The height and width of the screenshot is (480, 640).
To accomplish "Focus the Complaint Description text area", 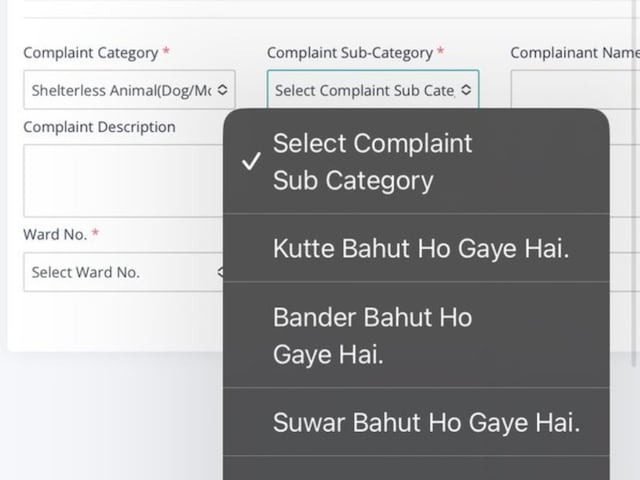I will point(122,180).
